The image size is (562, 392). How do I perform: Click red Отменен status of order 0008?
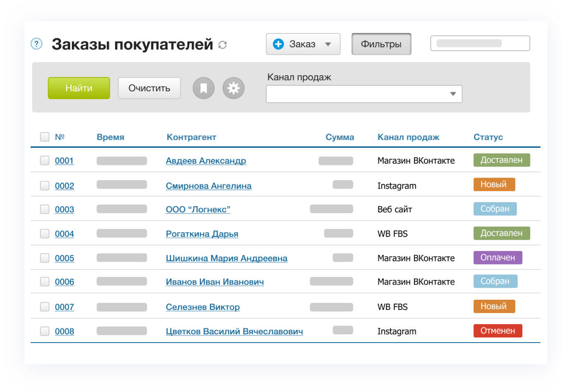(498, 331)
